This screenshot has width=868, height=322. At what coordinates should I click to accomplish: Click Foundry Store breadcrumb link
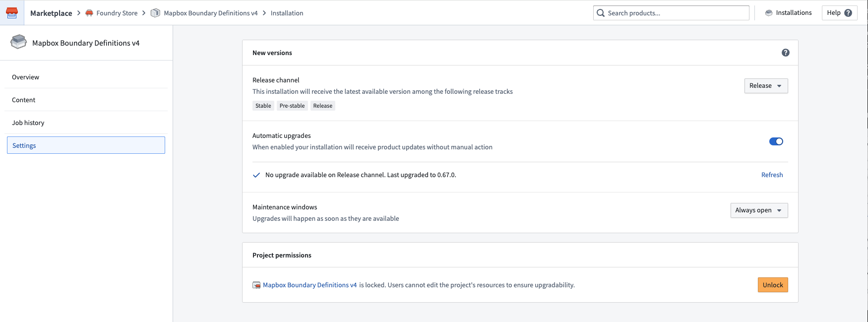point(117,13)
